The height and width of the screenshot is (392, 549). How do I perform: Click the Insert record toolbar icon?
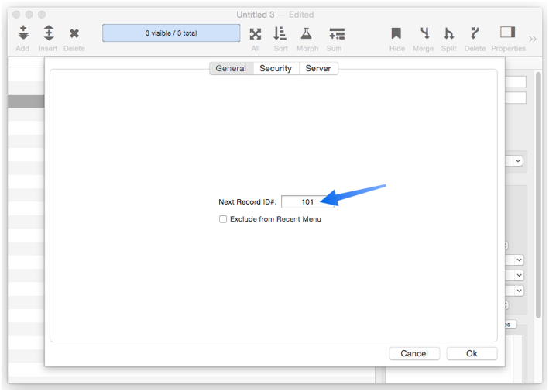pyautogui.click(x=48, y=33)
